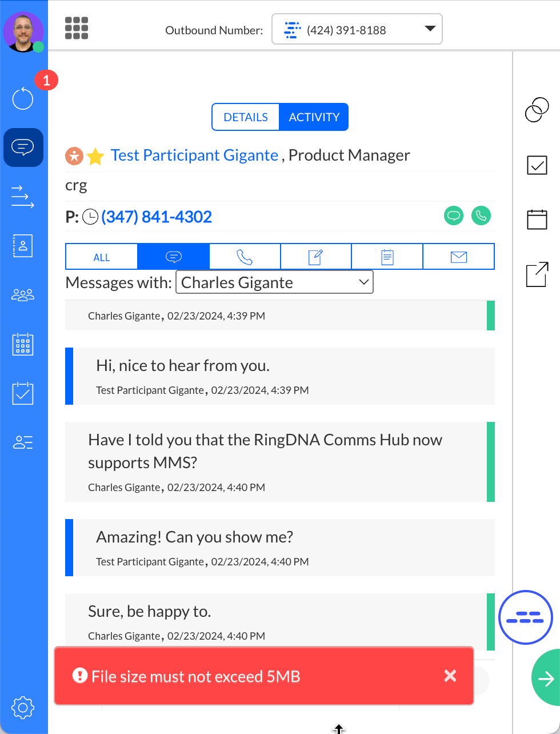
Task: Open the settings gear icon
Action: (x=23, y=708)
